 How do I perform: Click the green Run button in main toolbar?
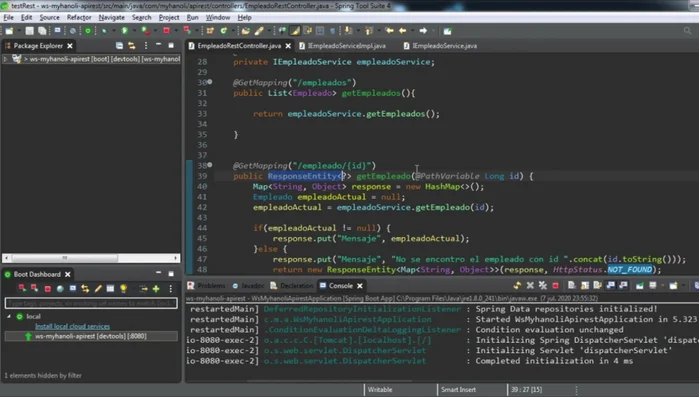(x=124, y=31)
